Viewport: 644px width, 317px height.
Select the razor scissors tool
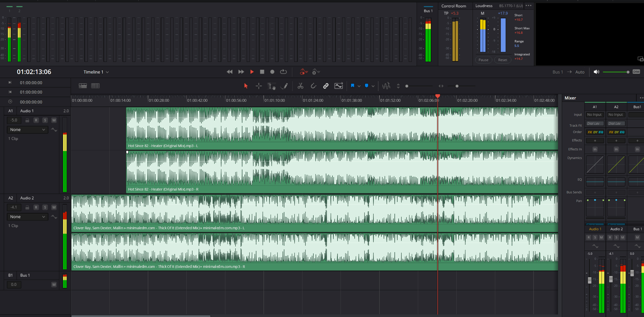pyautogui.click(x=300, y=86)
